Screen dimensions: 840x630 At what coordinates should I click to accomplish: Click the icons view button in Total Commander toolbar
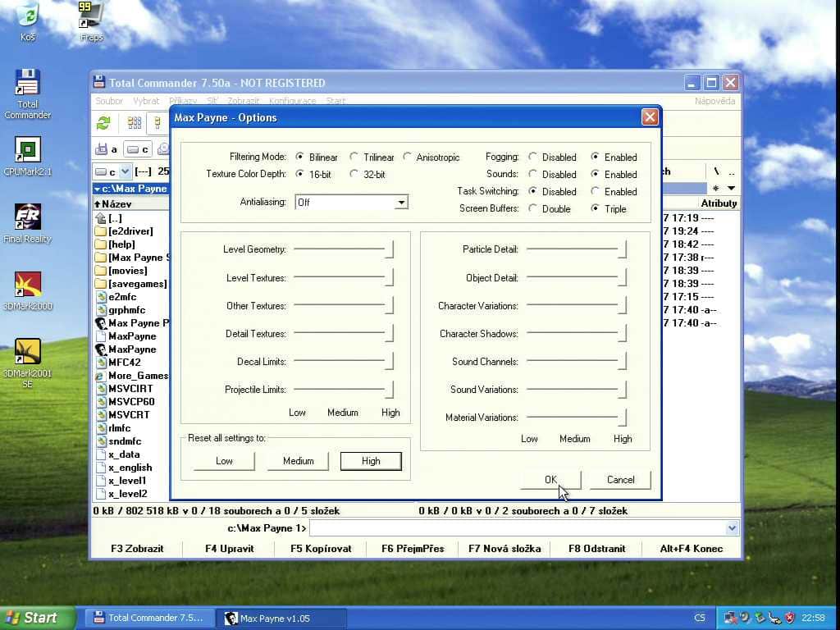point(135,123)
